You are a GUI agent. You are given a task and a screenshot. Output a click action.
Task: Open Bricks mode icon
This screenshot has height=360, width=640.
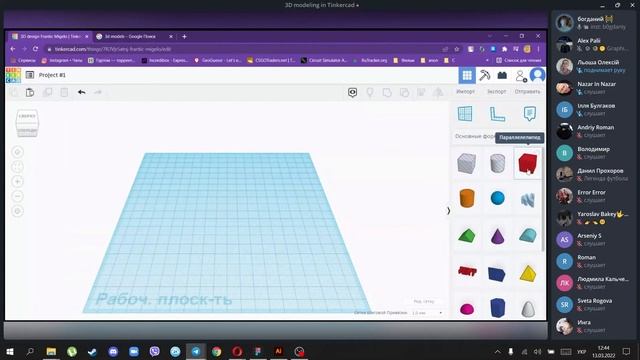click(502, 76)
